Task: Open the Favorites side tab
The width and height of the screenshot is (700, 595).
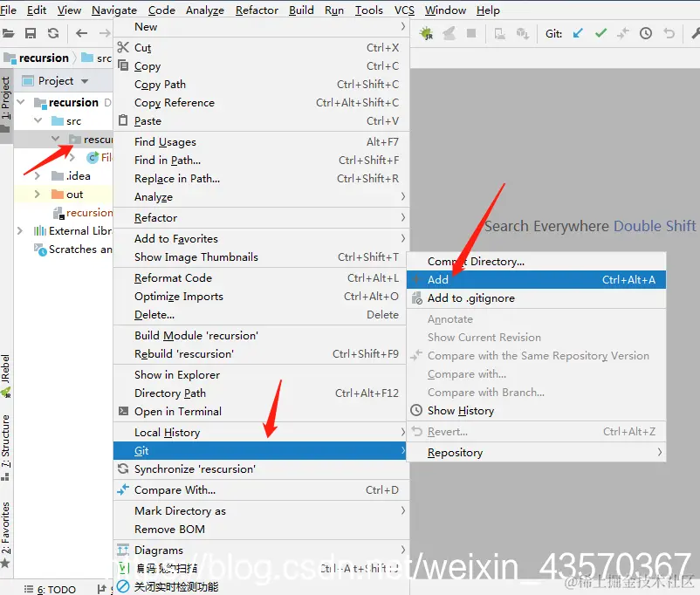Action: pos(5,534)
